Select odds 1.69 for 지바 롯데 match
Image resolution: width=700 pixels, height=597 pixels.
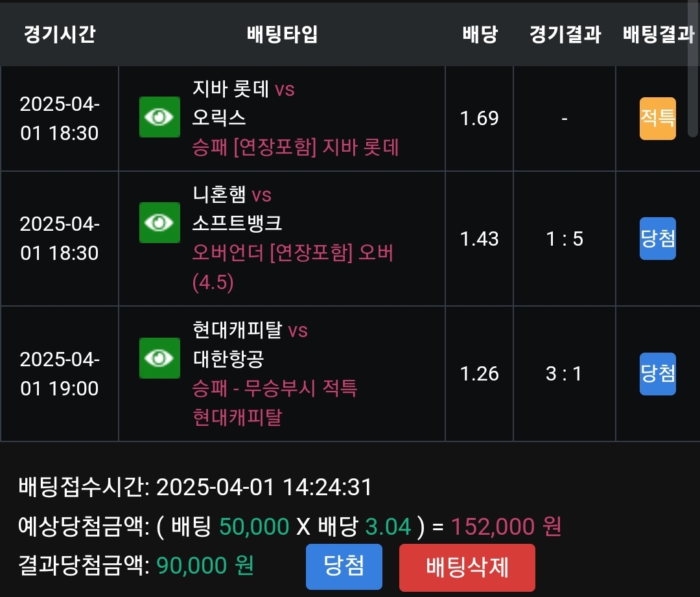pyautogui.click(x=480, y=119)
